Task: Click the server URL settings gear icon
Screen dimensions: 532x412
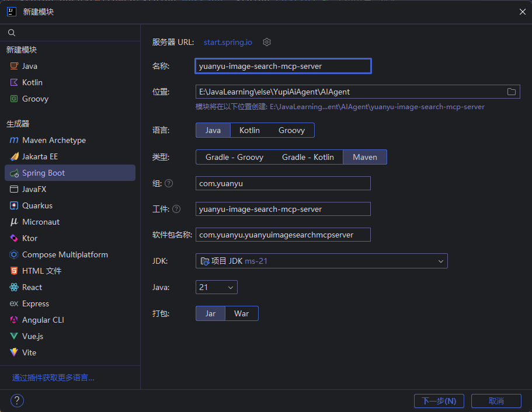Action: (x=267, y=42)
